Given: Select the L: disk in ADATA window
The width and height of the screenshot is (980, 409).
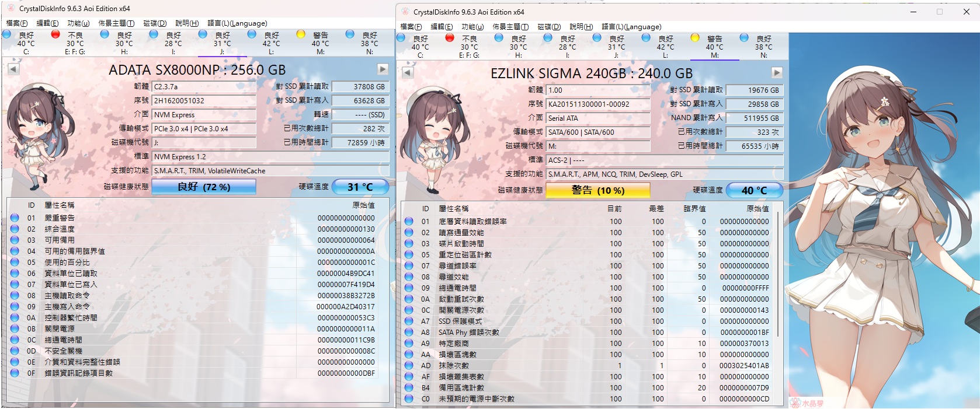Looking at the screenshot, I should pos(270,43).
